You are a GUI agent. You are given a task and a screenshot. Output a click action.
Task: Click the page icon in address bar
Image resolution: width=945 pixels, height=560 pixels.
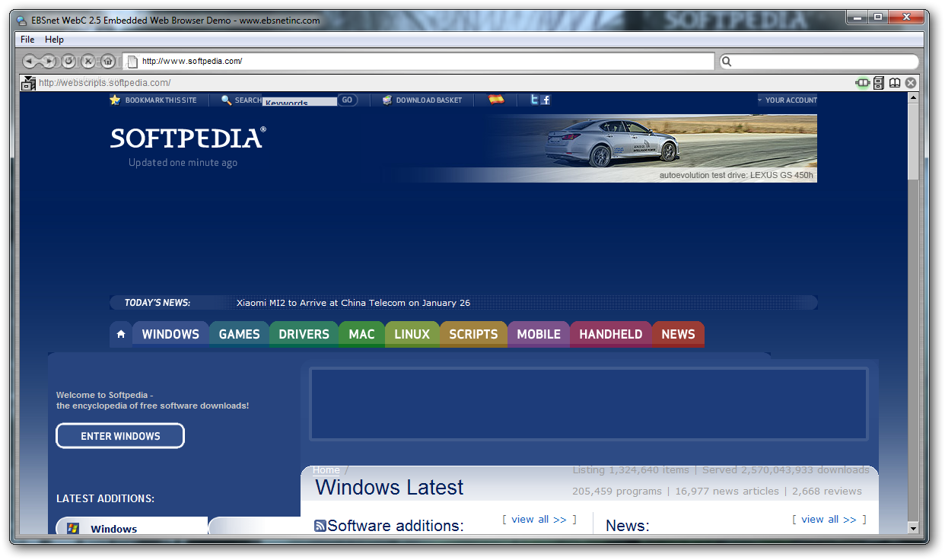pyautogui.click(x=132, y=62)
